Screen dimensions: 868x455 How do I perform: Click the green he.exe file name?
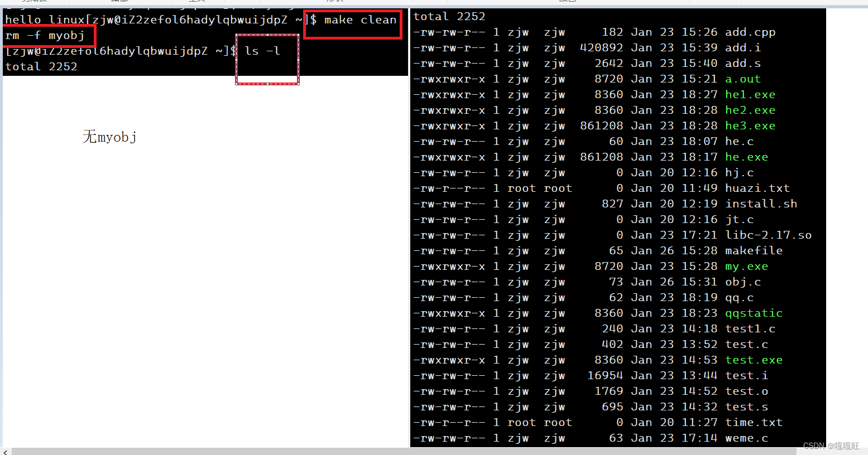(746, 157)
